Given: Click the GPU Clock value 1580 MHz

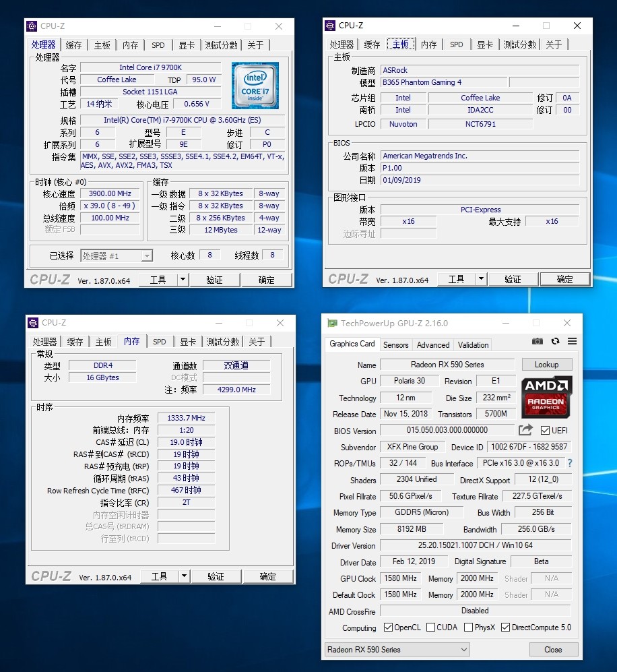Looking at the screenshot, I should [x=401, y=578].
